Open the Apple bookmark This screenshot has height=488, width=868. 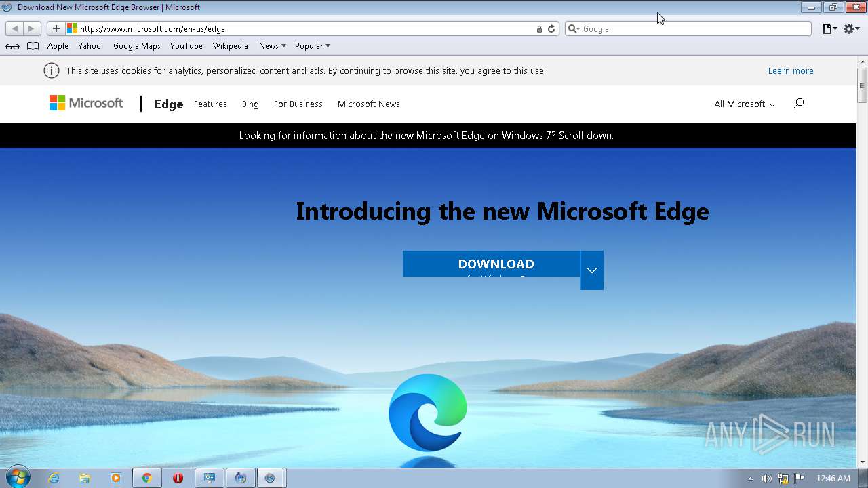(58, 46)
